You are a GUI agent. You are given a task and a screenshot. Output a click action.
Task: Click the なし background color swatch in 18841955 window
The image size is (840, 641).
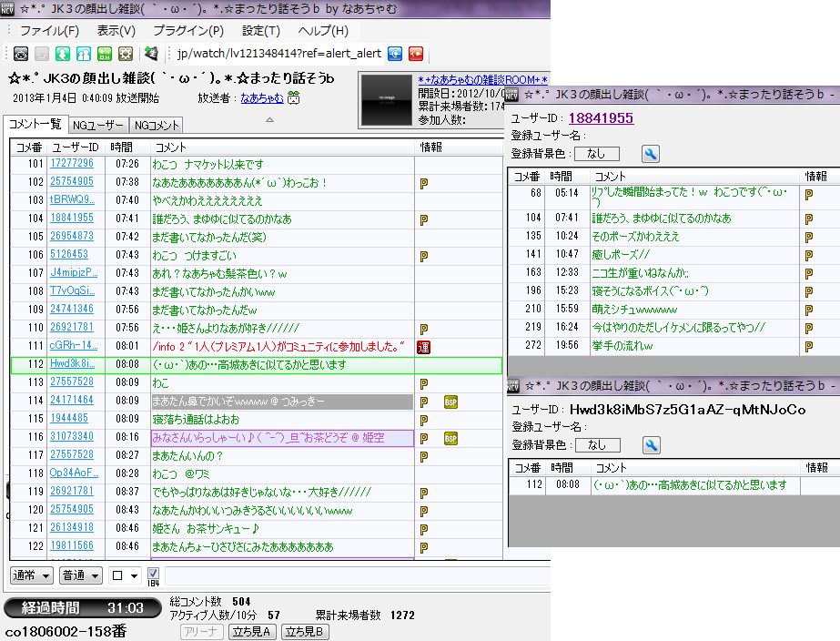pos(597,154)
